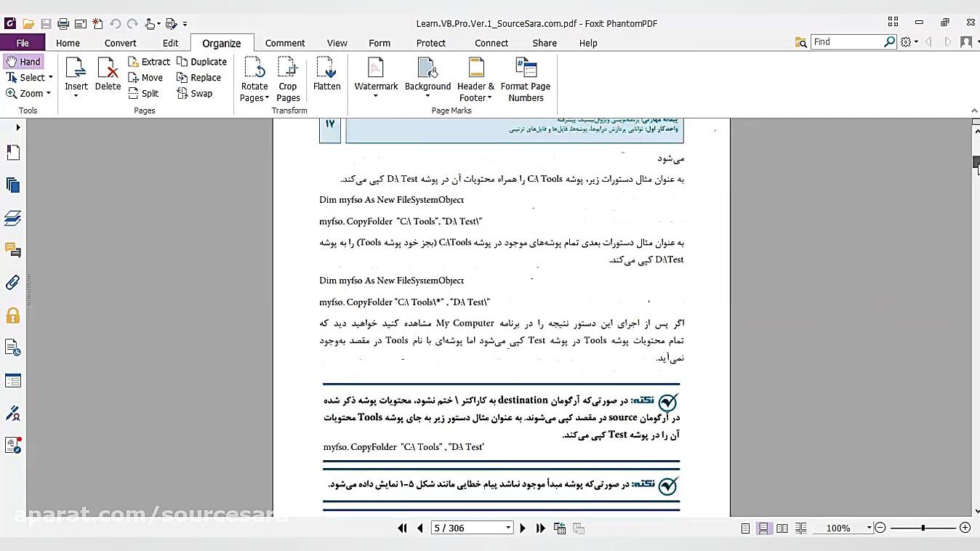This screenshot has height=551, width=980.
Task: Open Comments panel in left sidebar
Action: 12,251
